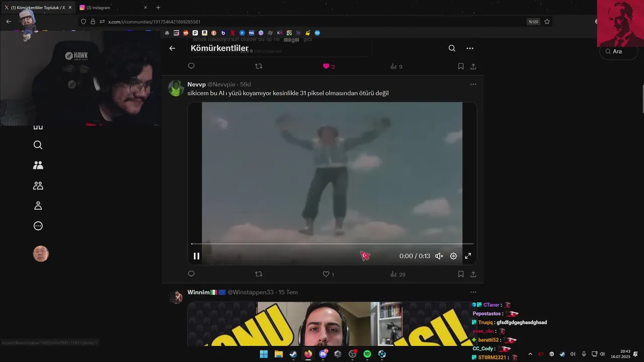Viewport: 644px width, 362px height.
Task: Open Spotify from the taskbar
Action: pos(367,354)
